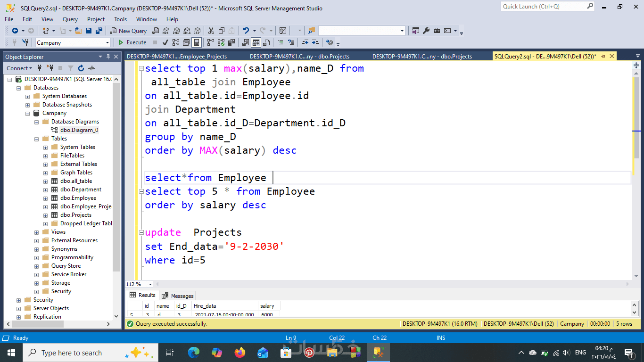Click the Cut scissors icon
644x362 pixels.
[211, 31]
